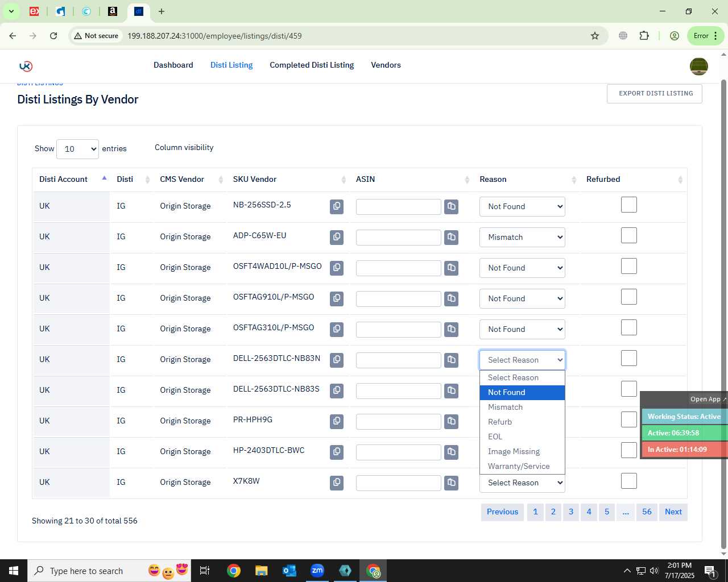Copy SKU ADP-C65W-EU with copy icon
Image resolution: width=728 pixels, height=582 pixels.
click(x=337, y=237)
